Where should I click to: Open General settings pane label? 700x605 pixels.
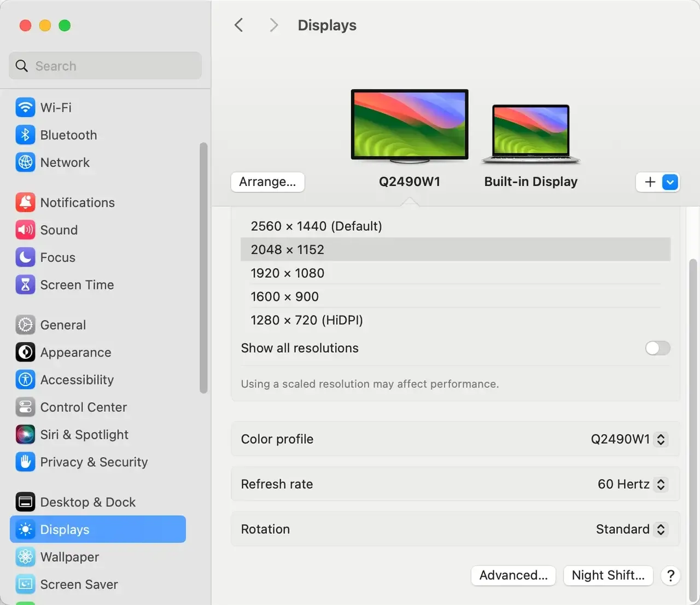pyautogui.click(x=63, y=325)
